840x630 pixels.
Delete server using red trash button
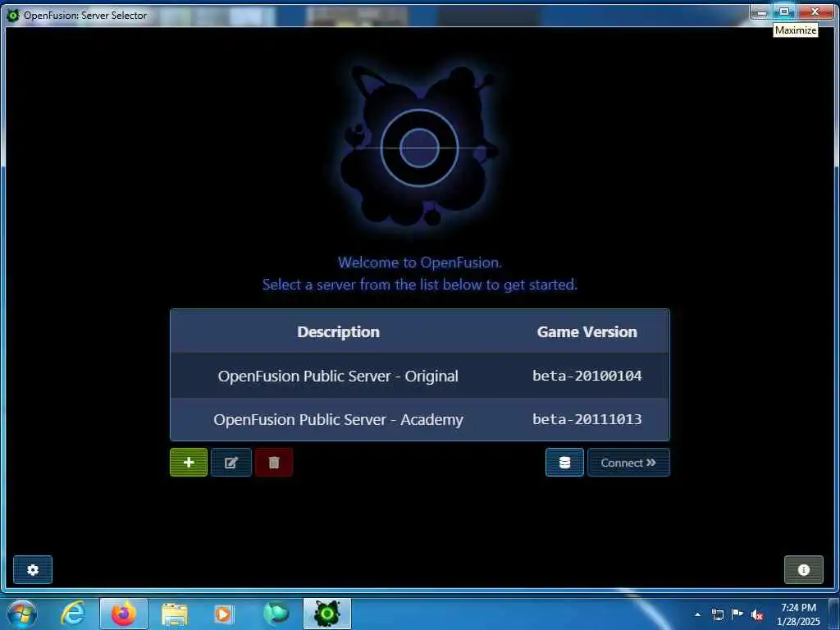coord(274,463)
